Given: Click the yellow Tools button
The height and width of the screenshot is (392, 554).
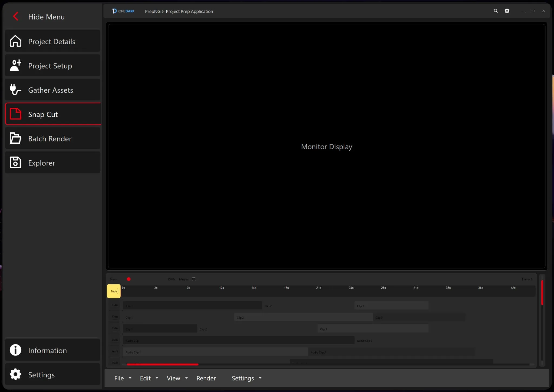Looking at the screenshot, I should 114,291.
